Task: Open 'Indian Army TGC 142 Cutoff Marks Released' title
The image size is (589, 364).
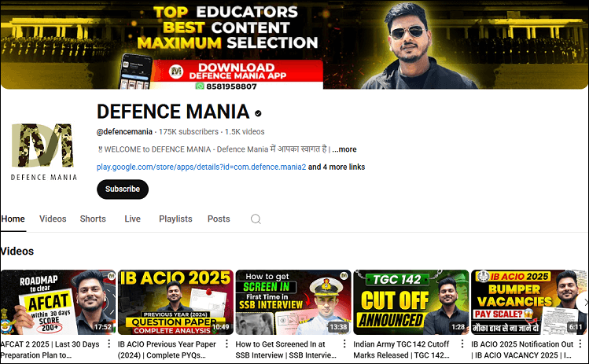Action: click(401, 349)
